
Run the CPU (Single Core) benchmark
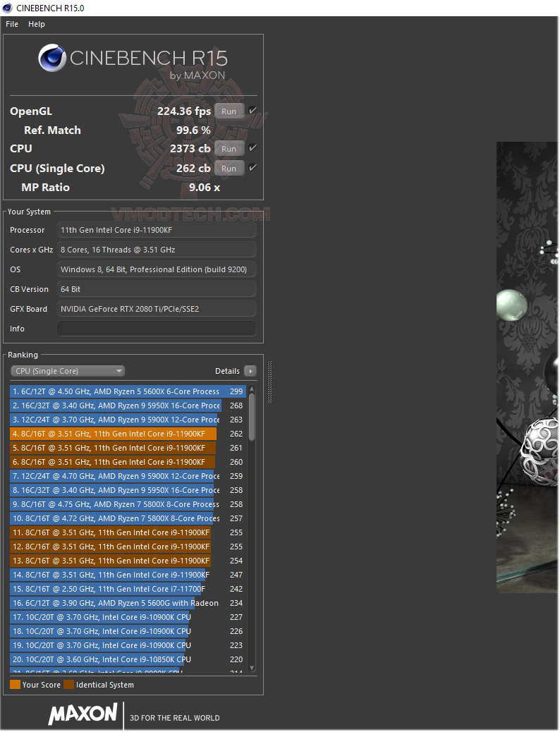229,168
